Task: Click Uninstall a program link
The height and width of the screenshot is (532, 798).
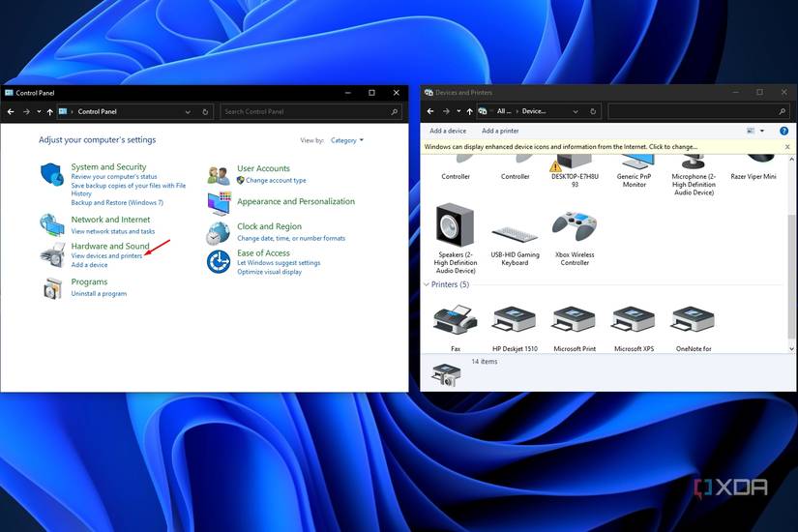Action: click(x=99, y=294)
